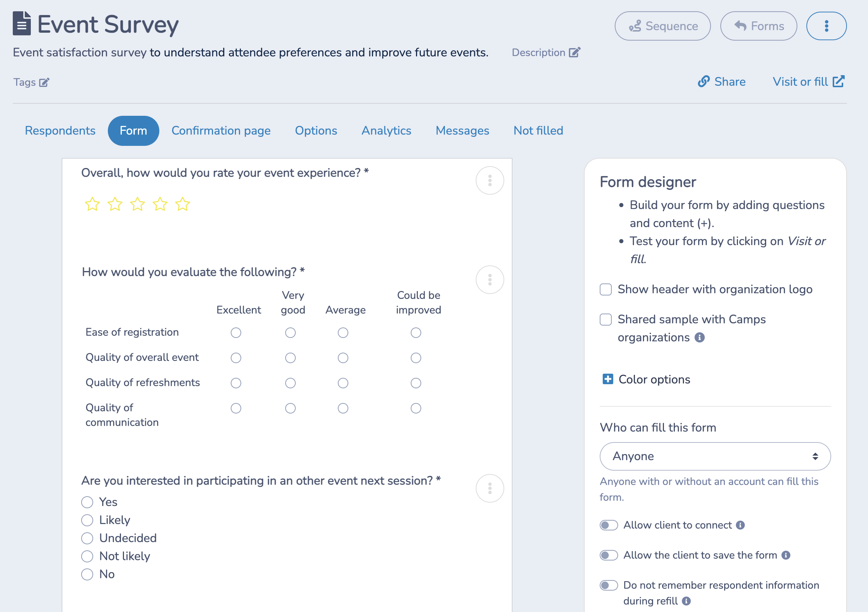Select Excellent for Quality of refreshments

tap(236, 383)
